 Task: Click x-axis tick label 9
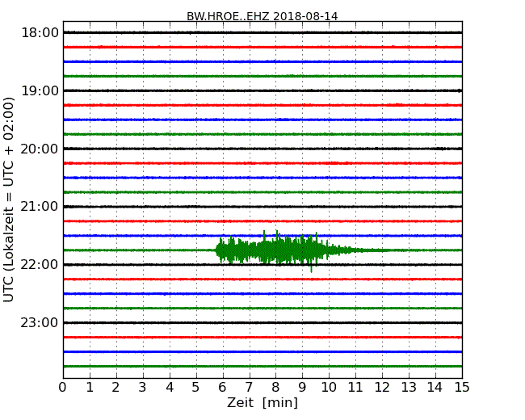click(x=302, y=387)
